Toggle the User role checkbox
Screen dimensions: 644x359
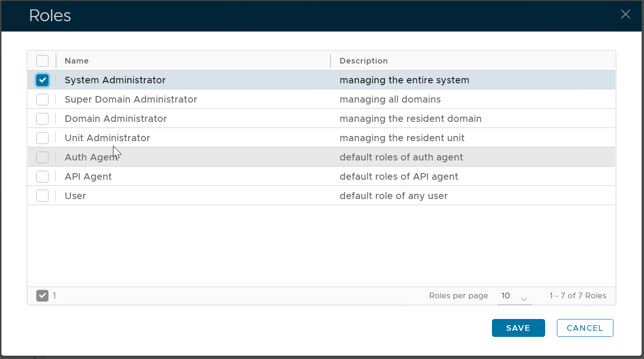click(42, 196)
